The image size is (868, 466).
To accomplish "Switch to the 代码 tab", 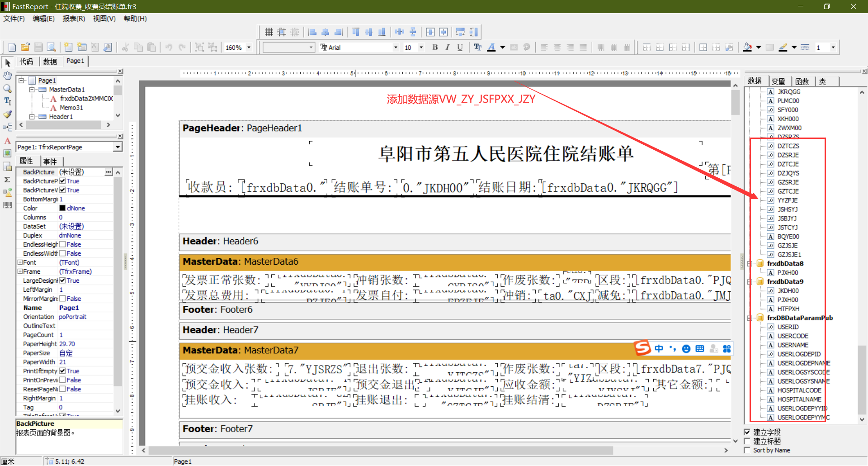I will coord(26,62).
